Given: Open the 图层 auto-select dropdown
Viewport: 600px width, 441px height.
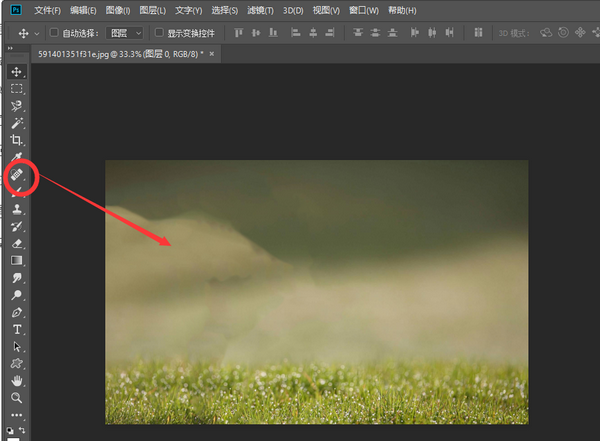Looking at the screenshot, I should (124, 33).
